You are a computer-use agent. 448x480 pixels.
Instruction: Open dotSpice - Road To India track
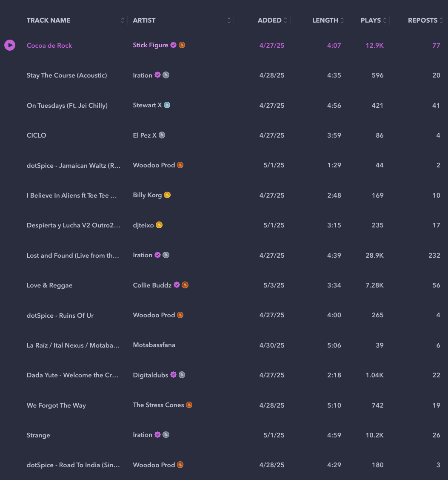click(73, 465)
